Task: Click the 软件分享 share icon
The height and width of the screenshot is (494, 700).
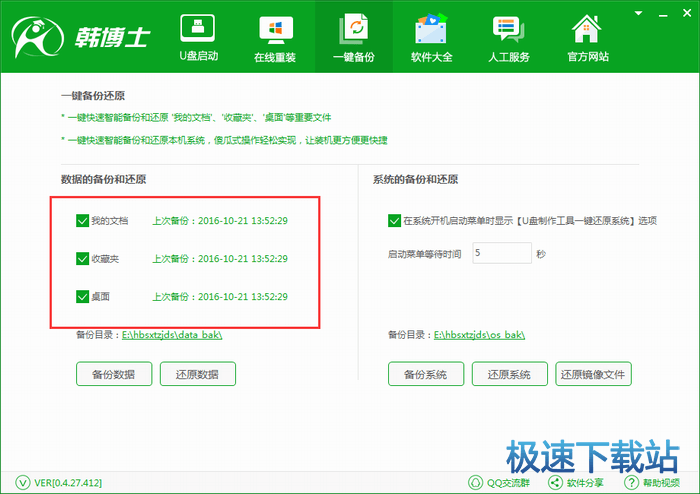Action: point(555,482)
